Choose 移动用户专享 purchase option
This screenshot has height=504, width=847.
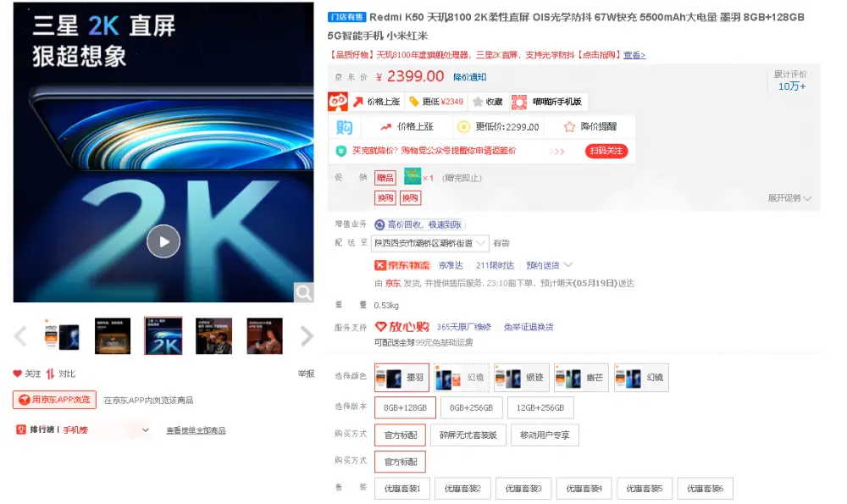coord(545,435)
